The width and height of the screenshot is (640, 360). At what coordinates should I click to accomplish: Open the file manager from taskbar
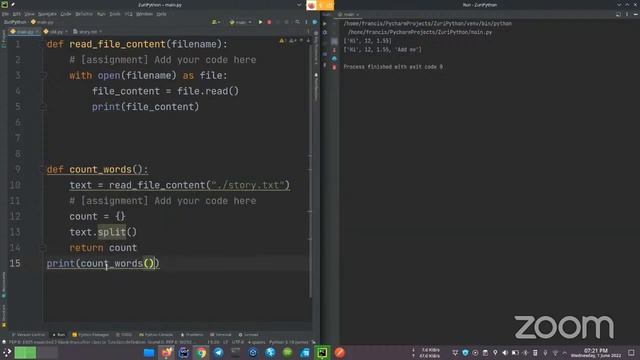click(149, 353)
